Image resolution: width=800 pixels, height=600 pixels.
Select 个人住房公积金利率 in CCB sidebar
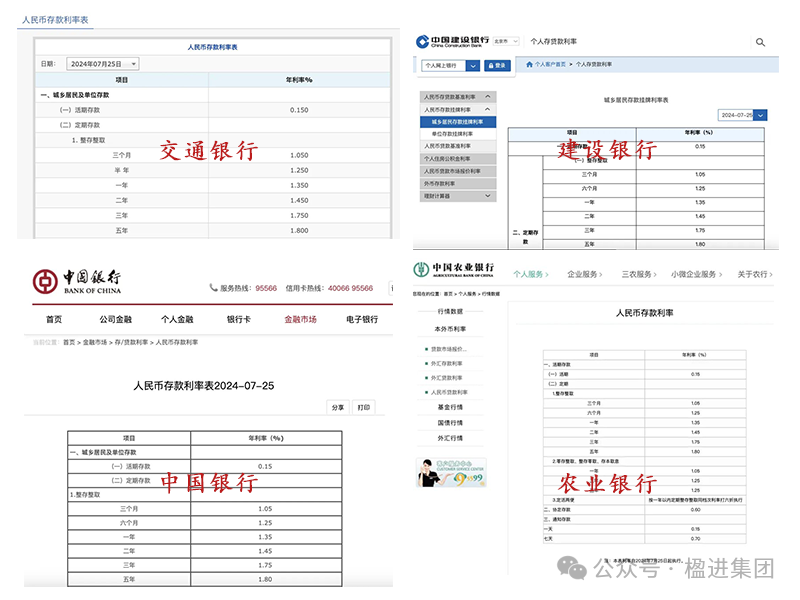tap(458, 159)
